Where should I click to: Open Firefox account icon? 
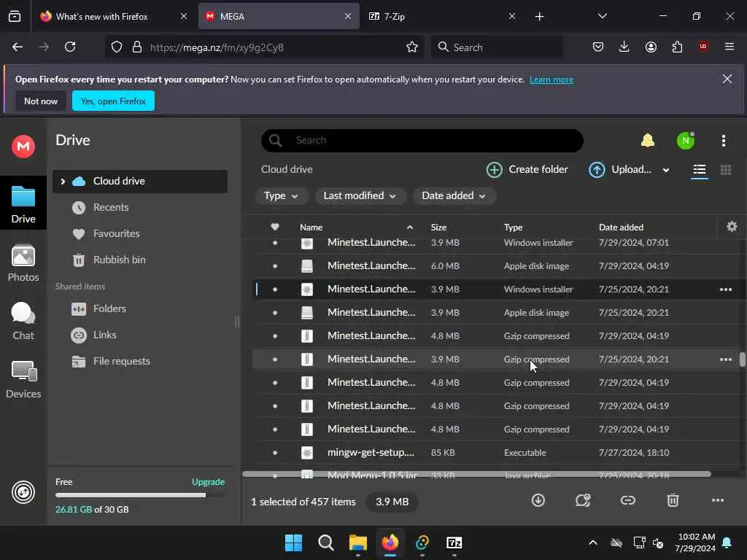[651, 47]
